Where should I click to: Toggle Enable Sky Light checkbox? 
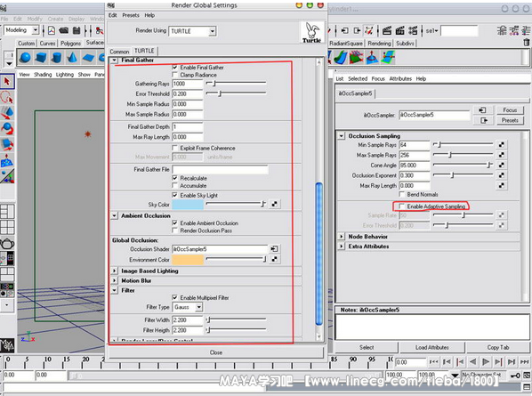pos(174,195)
